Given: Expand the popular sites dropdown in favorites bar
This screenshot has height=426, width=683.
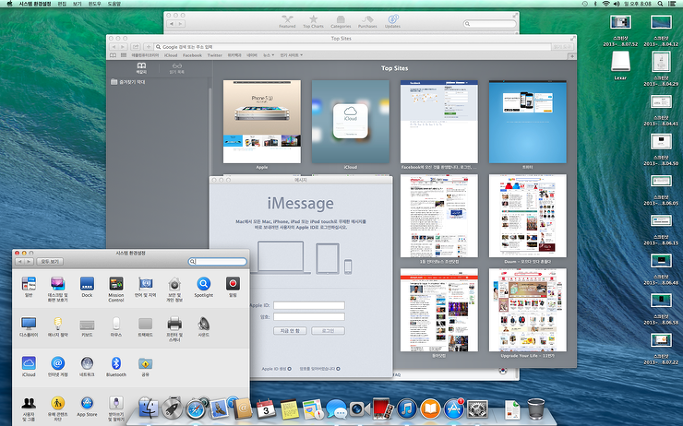Looking at the screenshot, I should [x=291, y=55].
